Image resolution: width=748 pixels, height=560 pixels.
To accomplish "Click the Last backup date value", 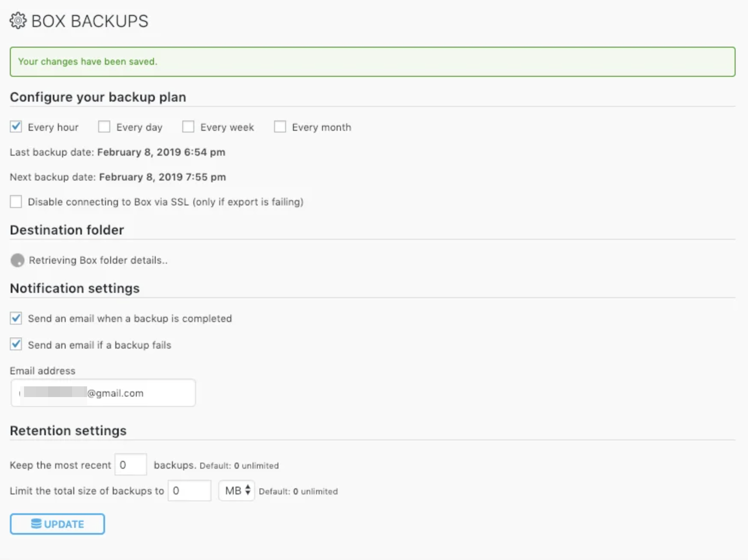I will [161, 152].
